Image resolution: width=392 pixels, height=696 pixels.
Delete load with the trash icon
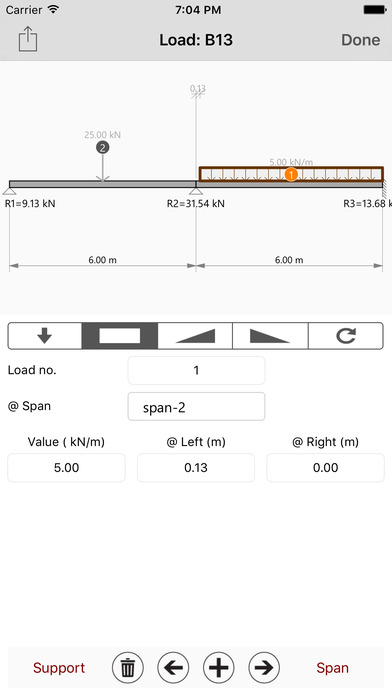[x=128, y=667]
